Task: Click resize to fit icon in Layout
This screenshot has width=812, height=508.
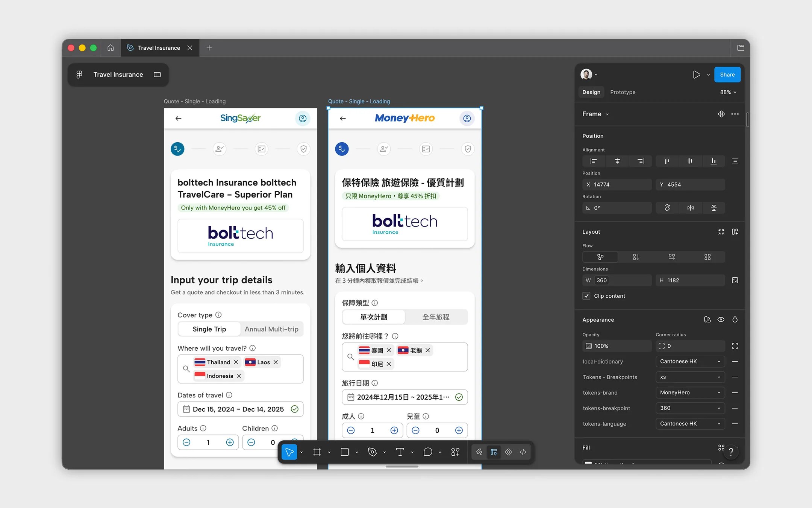Action: click(721, 232)
